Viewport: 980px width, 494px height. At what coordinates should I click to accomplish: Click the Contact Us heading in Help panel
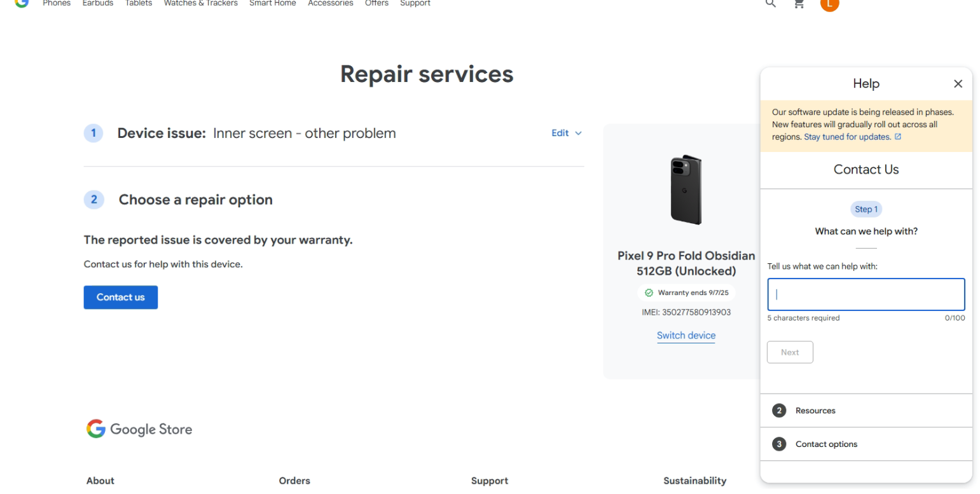(x=866, y=170)
